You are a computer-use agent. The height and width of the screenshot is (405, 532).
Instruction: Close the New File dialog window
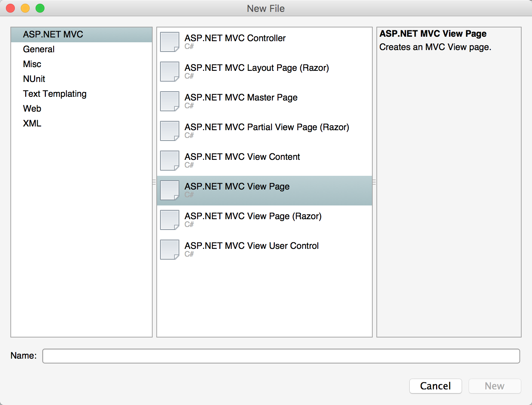click(10, 8)
